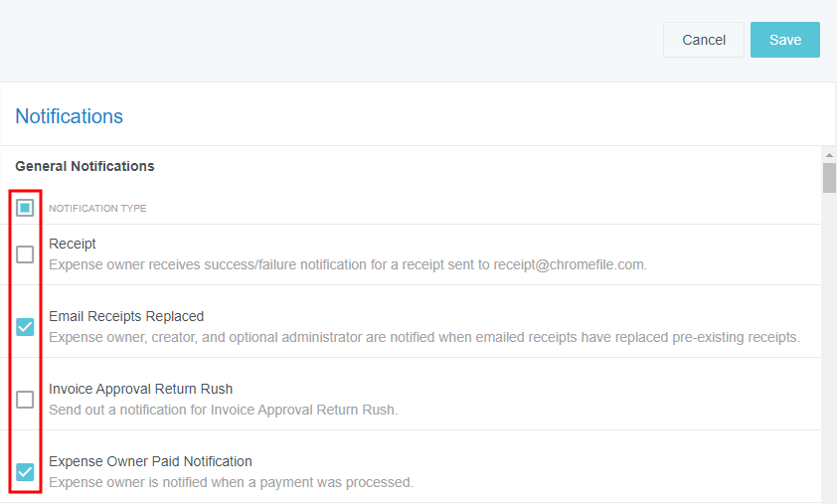Click the Save button
Screen dimensions: 837x504
coord(784,40)
